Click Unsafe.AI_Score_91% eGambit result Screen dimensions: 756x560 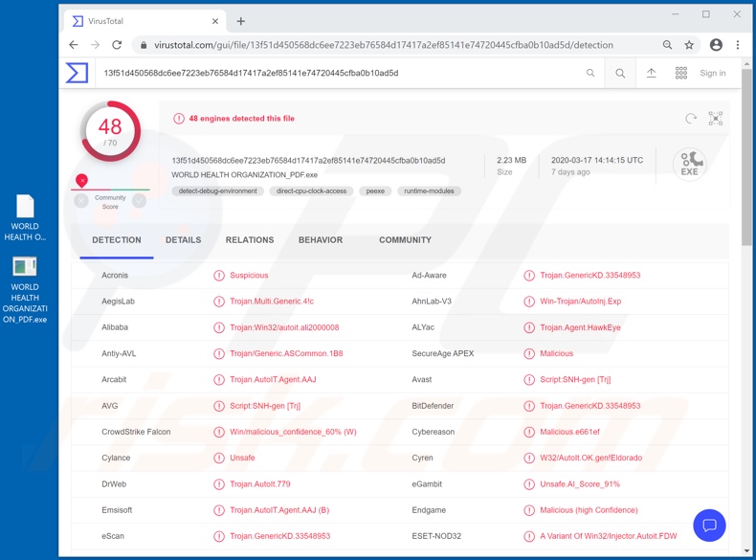580,483
